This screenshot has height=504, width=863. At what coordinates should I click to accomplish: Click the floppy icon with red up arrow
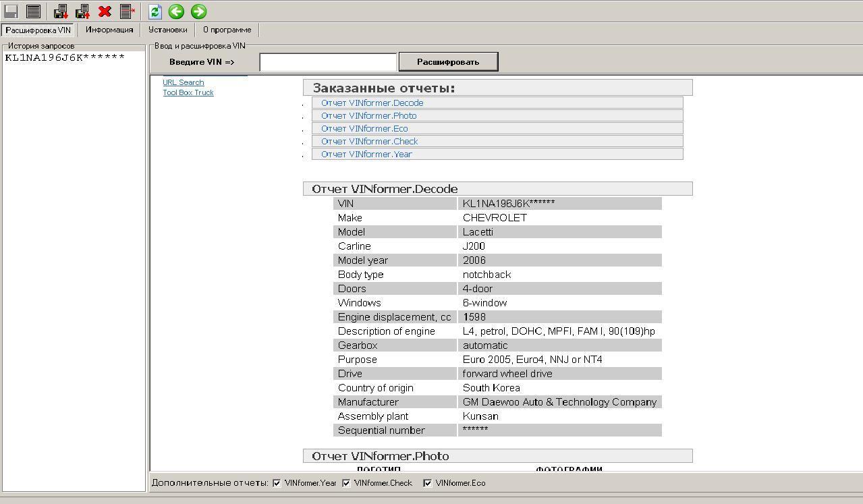tap(83, 11)
